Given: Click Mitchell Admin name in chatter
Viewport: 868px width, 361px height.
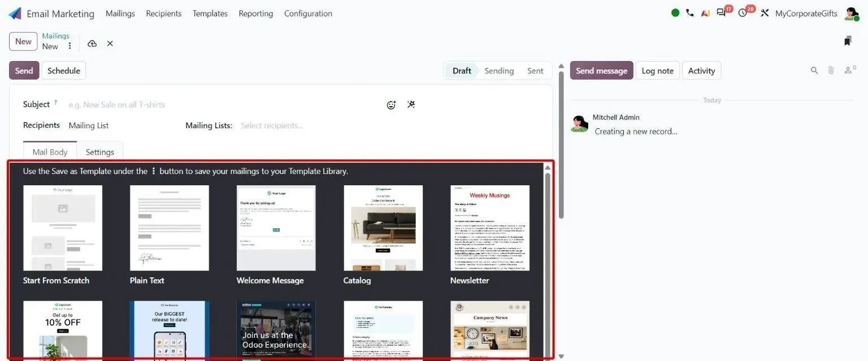Looking at the screenshot, I should pyautogui.click(x=616, y=118).
